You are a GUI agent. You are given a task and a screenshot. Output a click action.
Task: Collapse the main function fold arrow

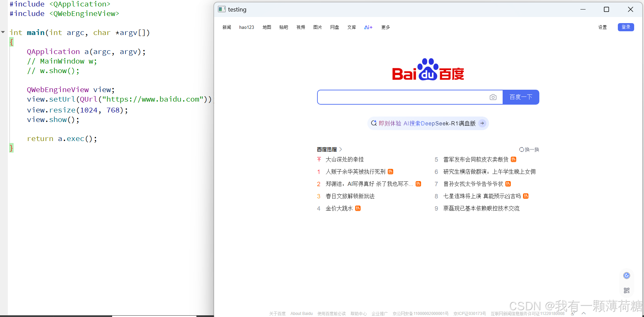pyautogui.click(x=3, y=32)
